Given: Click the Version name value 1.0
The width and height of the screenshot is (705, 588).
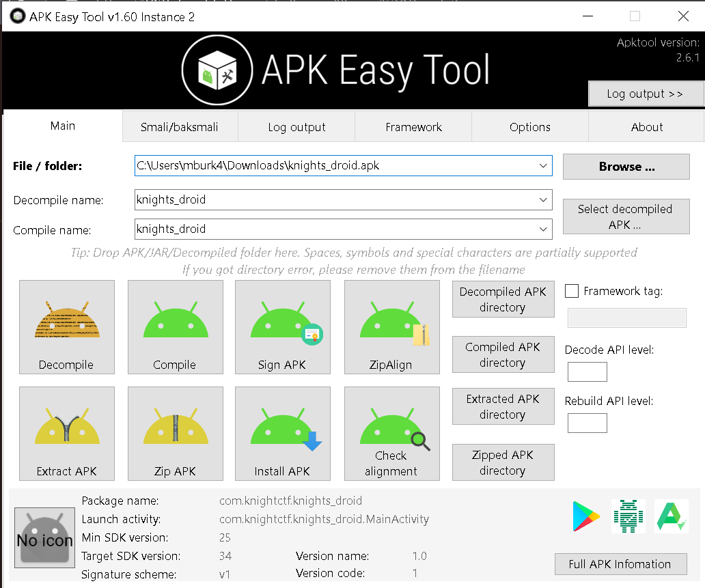Looking at the screenshot, I should pyautogui.click(x=419, y=556).
